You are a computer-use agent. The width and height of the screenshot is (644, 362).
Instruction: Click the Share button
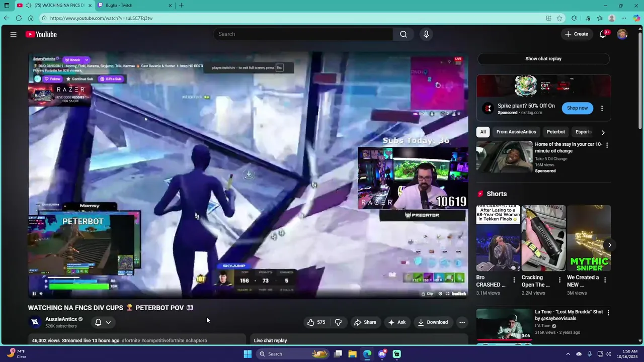pos(365,322)
